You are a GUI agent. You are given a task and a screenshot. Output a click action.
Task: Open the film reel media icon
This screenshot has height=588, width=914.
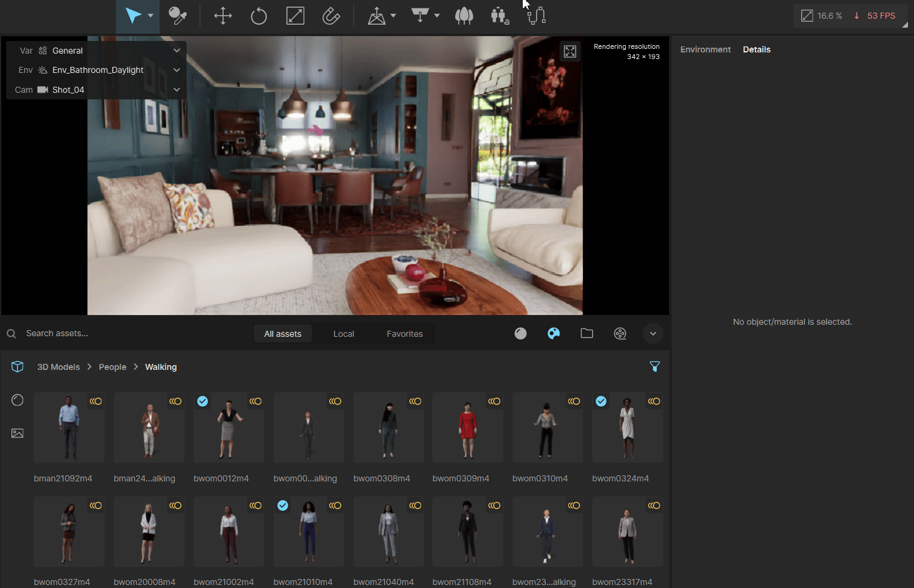[x=620, y=333]
